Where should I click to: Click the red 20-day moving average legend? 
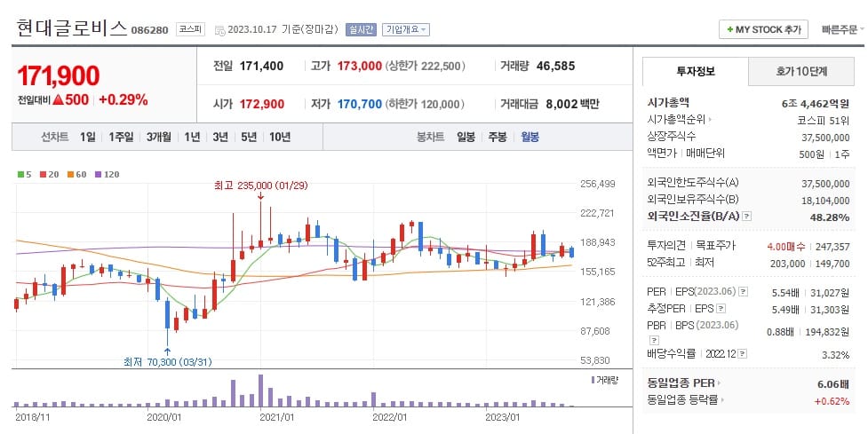49,174
